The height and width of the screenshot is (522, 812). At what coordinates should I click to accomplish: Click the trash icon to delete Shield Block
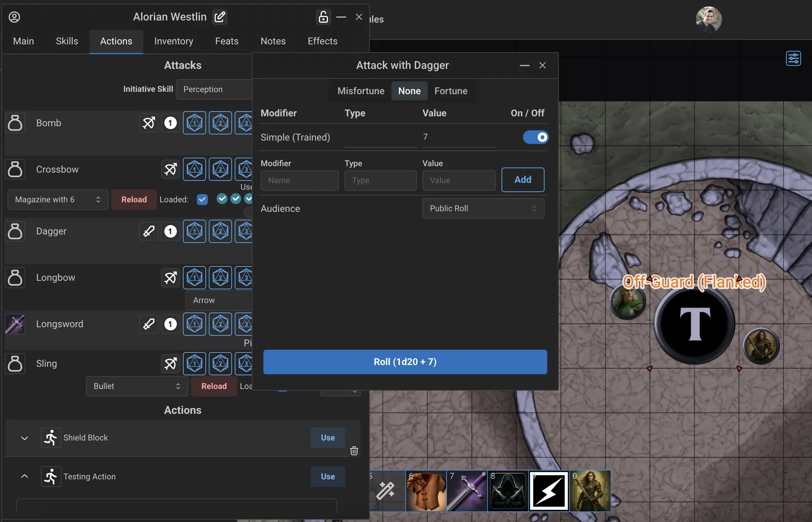point(354,451)
